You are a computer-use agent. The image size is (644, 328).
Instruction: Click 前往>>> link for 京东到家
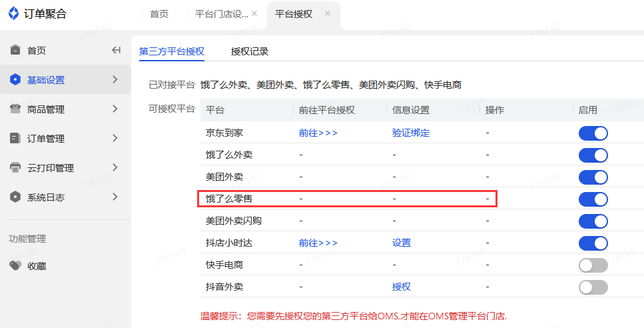(318, 133)
